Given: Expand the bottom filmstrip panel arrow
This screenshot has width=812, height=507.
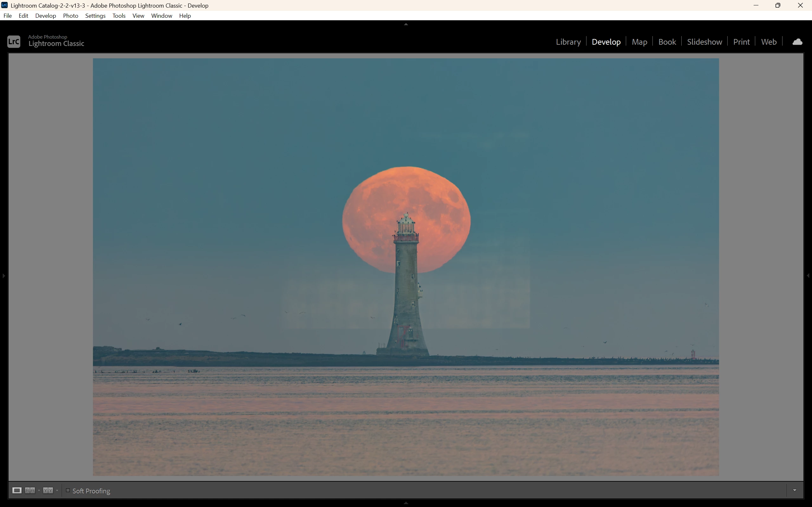Looking at the screenshot, I should (x=406, y=503).
